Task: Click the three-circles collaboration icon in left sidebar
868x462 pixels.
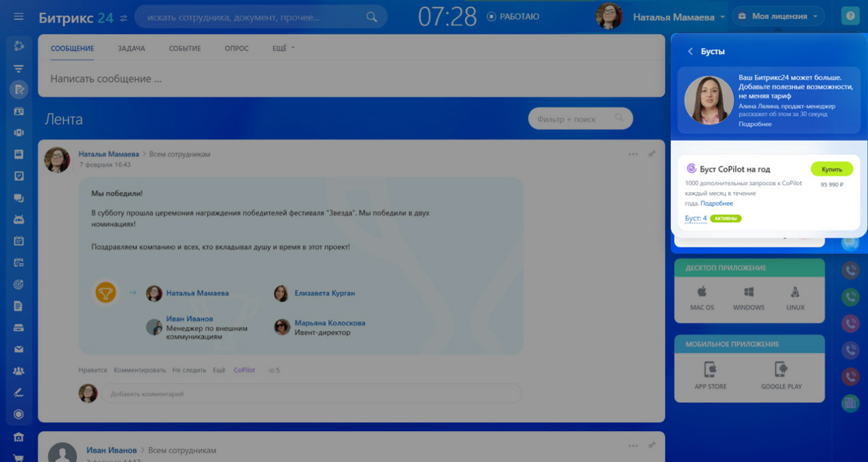Action: point(18,46)
